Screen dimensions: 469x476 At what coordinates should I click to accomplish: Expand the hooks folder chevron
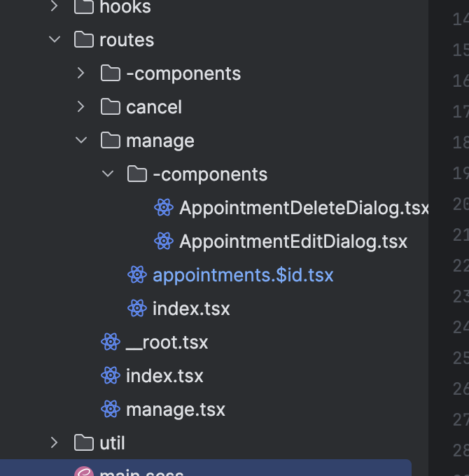pyautogui.click(x=54, y=6)
